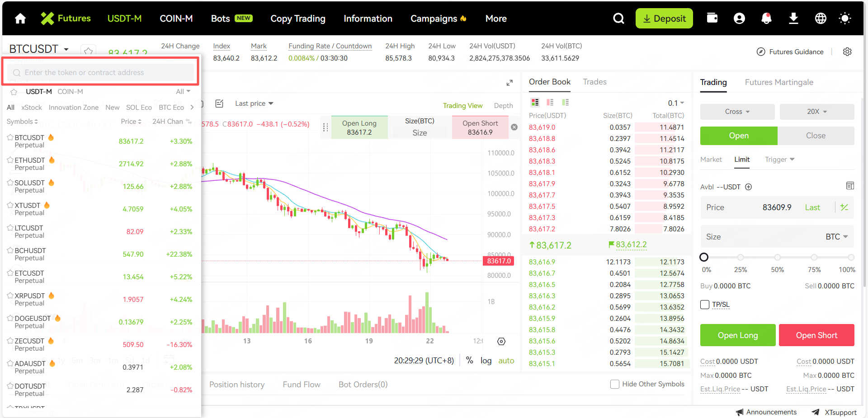This screenshot has height=418, width=868.
Task: Open the notifications bell
Action: point(766,19)
